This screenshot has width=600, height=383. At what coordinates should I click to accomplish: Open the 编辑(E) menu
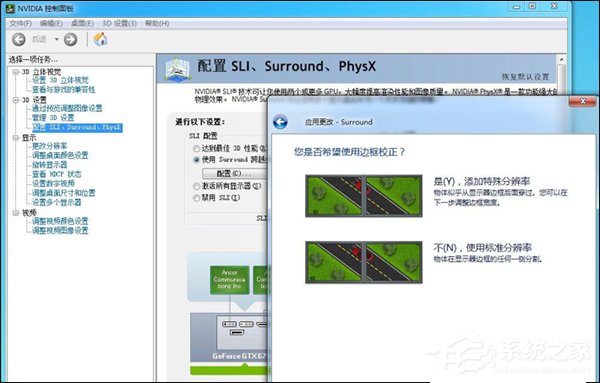[51, 23]
